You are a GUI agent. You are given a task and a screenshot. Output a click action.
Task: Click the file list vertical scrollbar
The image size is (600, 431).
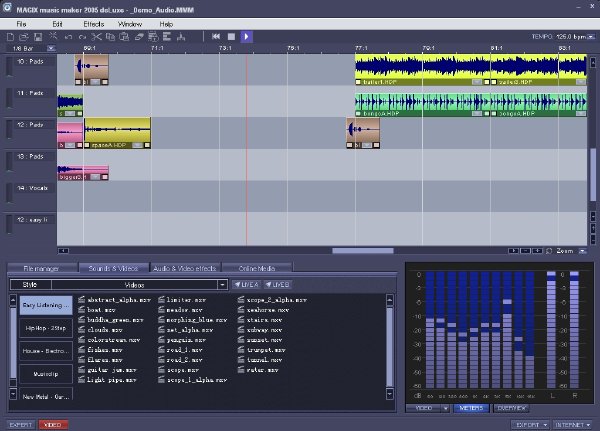click(x=390, y=346)
